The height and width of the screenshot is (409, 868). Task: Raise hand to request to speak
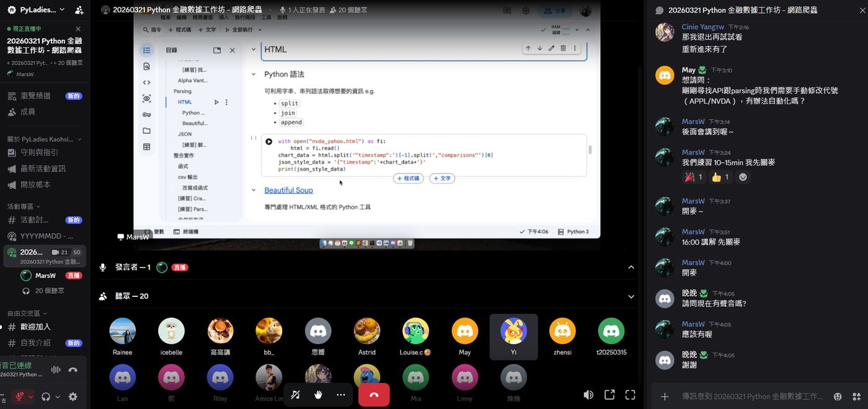[x=318, y=395]
